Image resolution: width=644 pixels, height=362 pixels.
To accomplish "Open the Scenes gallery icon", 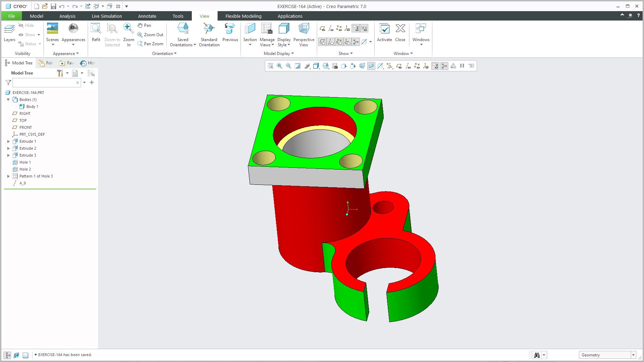I will tap(53, 29).
